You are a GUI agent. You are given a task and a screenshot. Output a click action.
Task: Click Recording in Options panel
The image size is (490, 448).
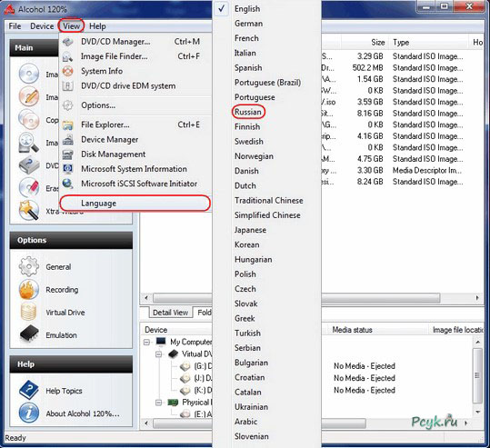(x=62, y=290)
